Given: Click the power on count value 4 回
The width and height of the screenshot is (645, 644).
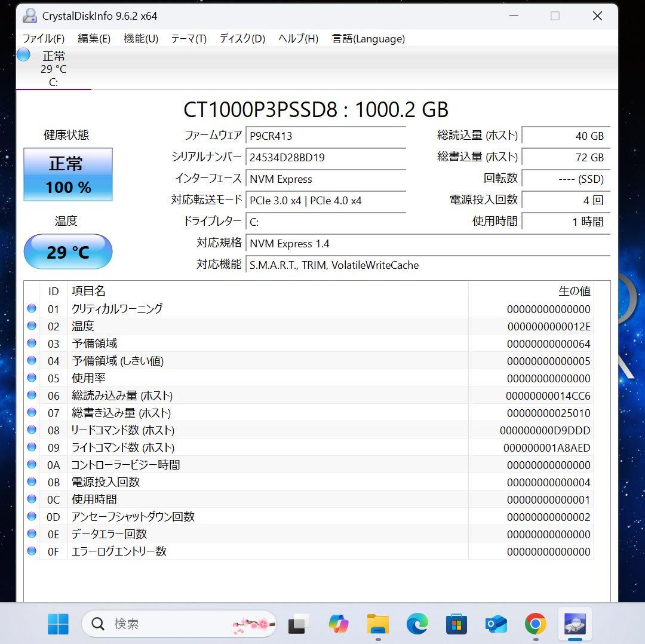Looking at the screenshot, I should click(566, 200).
